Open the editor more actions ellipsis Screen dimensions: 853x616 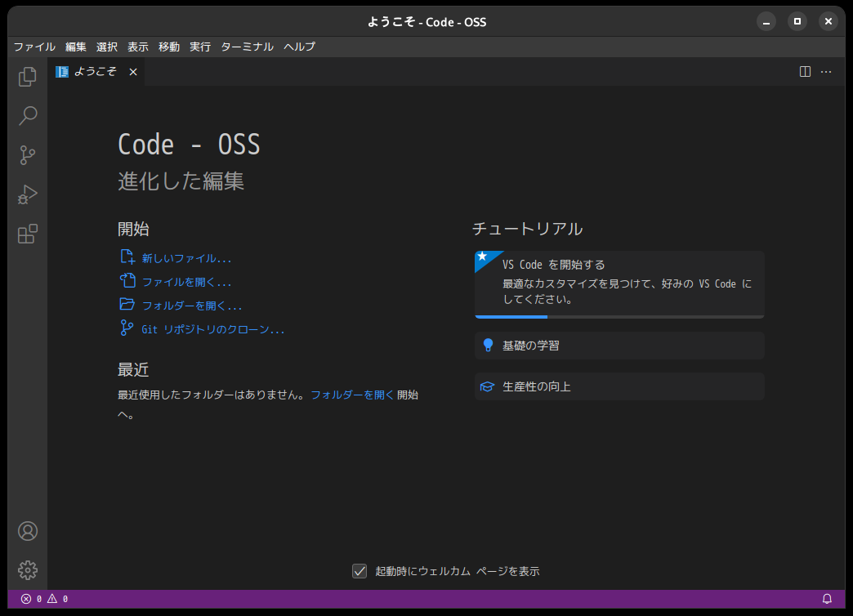pos(826,72)
